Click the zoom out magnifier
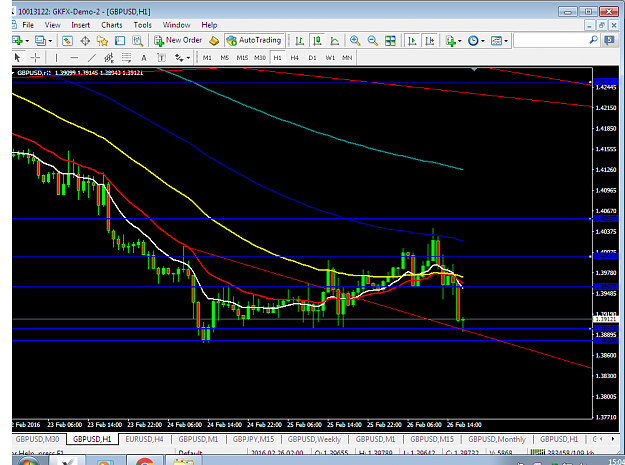This screenshot has width=625, height=465. coord(372,41)
